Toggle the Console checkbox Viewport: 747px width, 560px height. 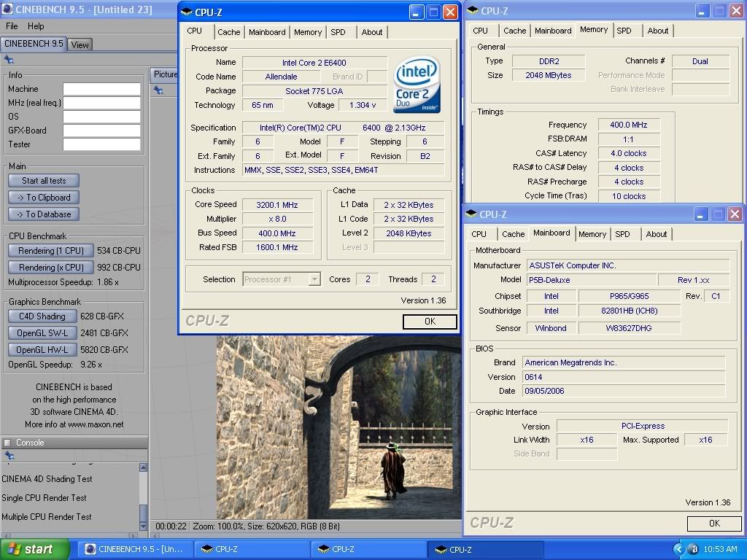coord(7,443)
